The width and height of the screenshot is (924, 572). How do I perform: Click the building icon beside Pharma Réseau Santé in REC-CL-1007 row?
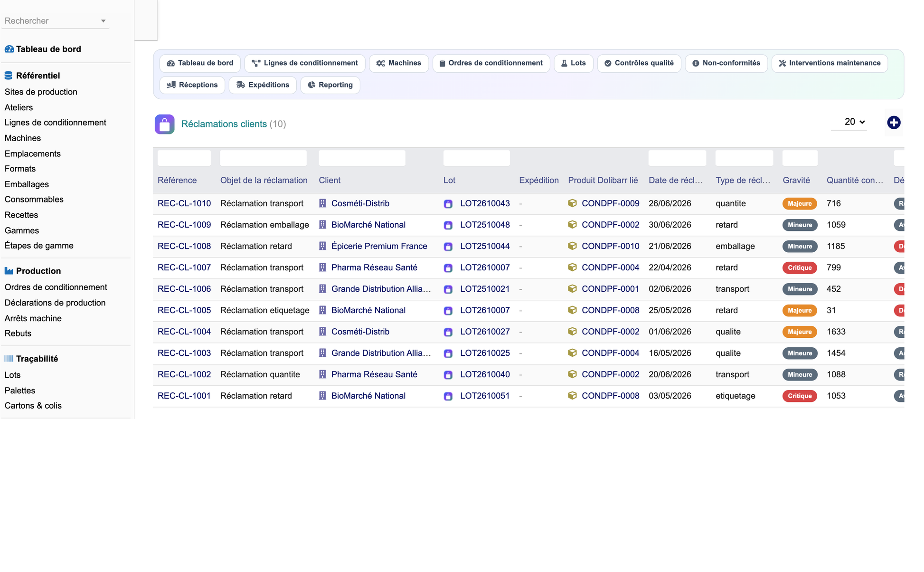click(322, 267)
